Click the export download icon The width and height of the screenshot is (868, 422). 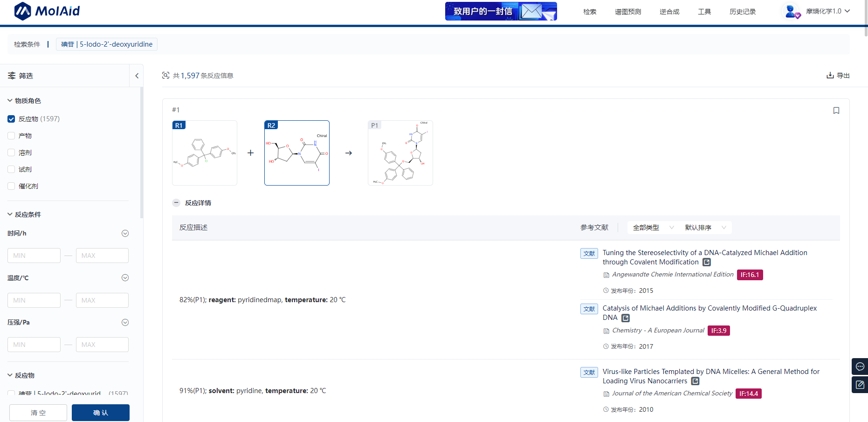[x=830, y=76]
